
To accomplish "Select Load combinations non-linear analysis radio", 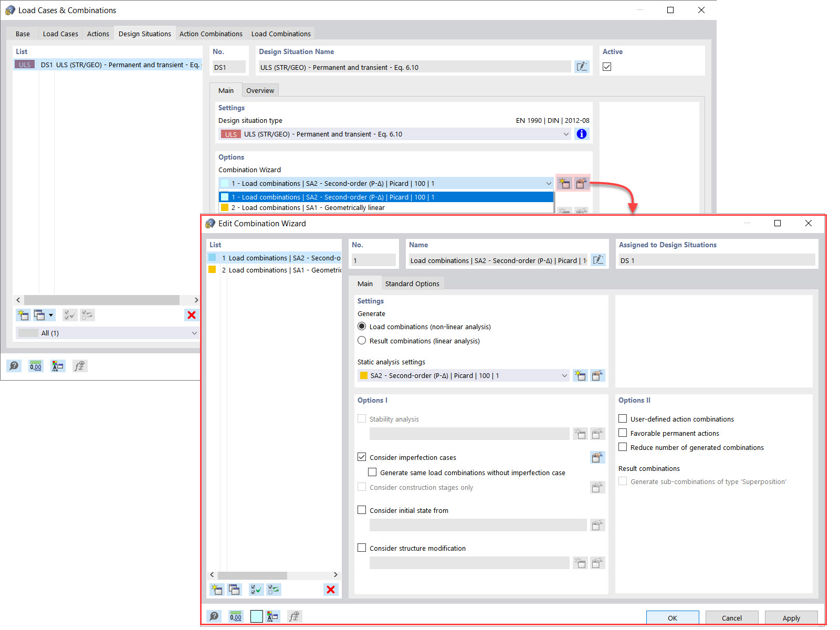I will pos(362,326).
